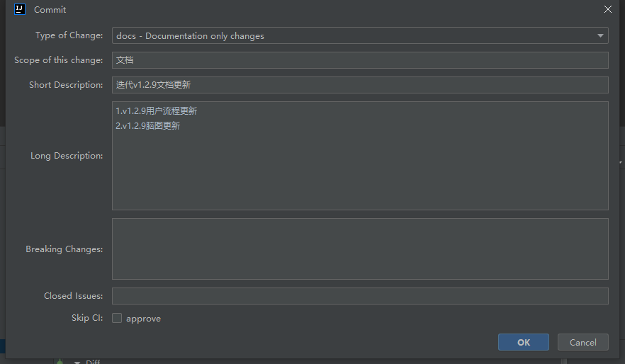
Task: Click into the Short Description field
Action: click(x=360, y=85)
